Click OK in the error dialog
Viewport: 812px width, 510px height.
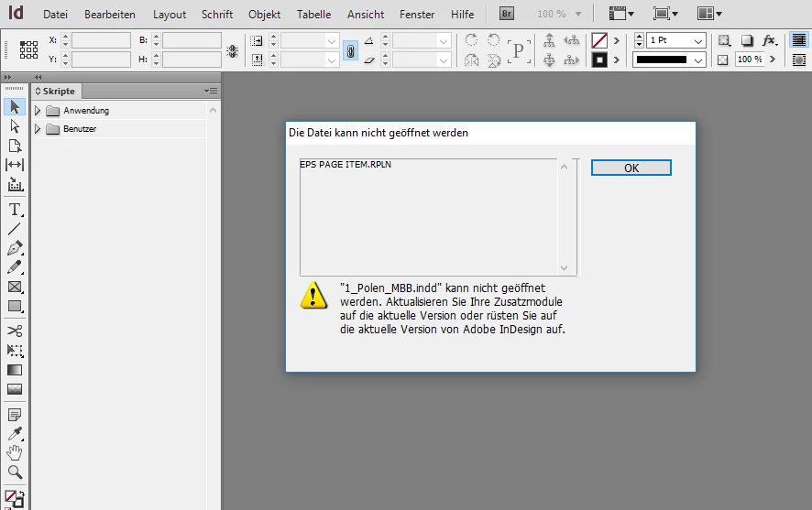pos(631,168)
